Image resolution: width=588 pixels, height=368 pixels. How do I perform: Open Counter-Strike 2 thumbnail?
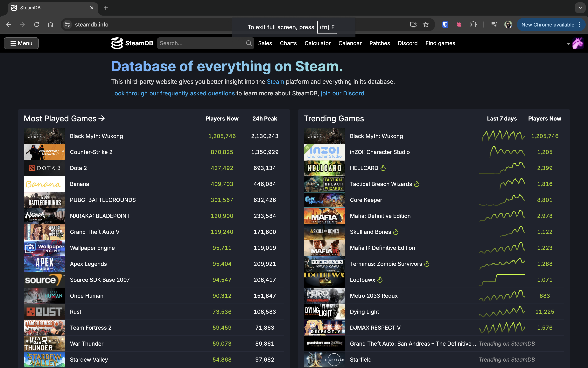[x=45, y=152]
